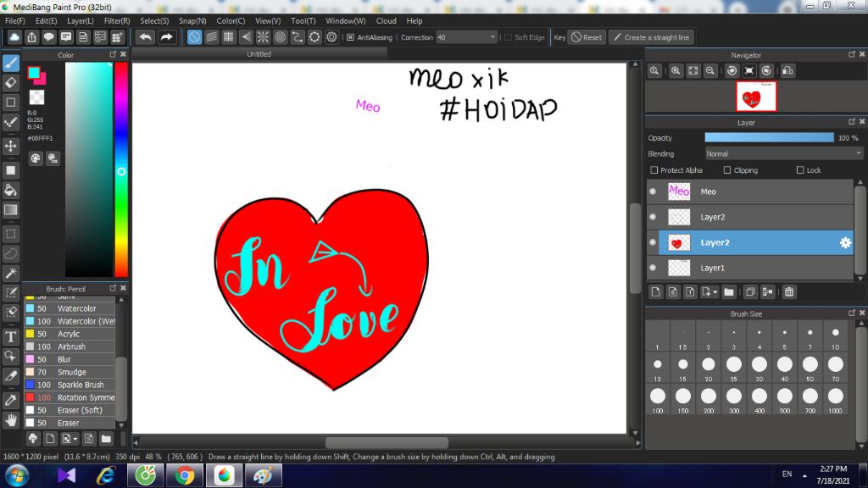Select the Eraser (Soft) brush
868x488 pixels.
click(70, 410)
